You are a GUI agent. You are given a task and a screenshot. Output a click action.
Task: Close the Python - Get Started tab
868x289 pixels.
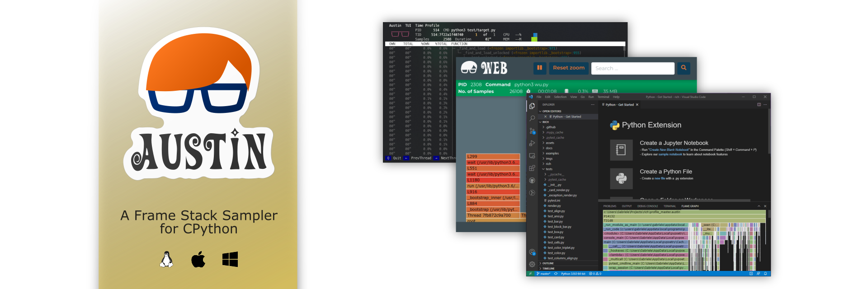pyautogui.click(x=637, y=105)
